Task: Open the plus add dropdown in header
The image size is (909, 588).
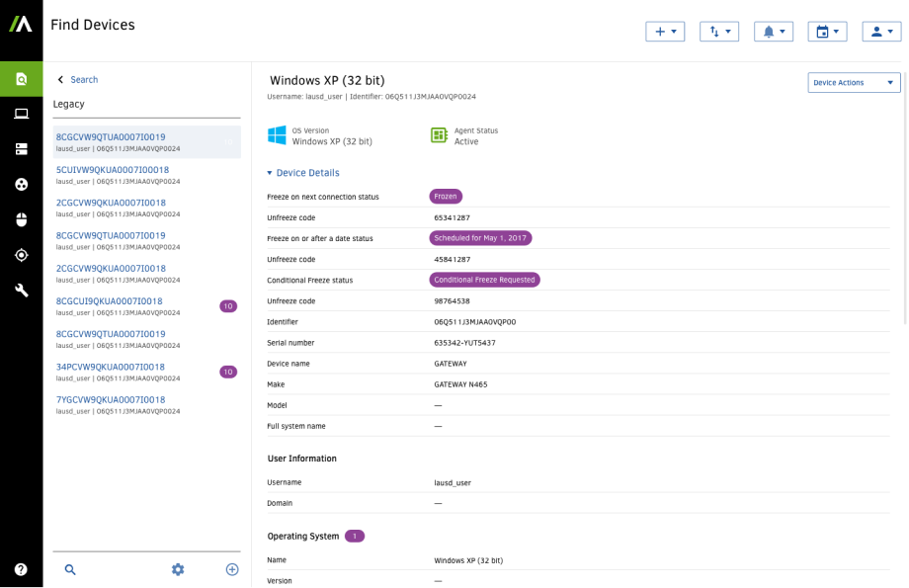Action: coord(665,32)
